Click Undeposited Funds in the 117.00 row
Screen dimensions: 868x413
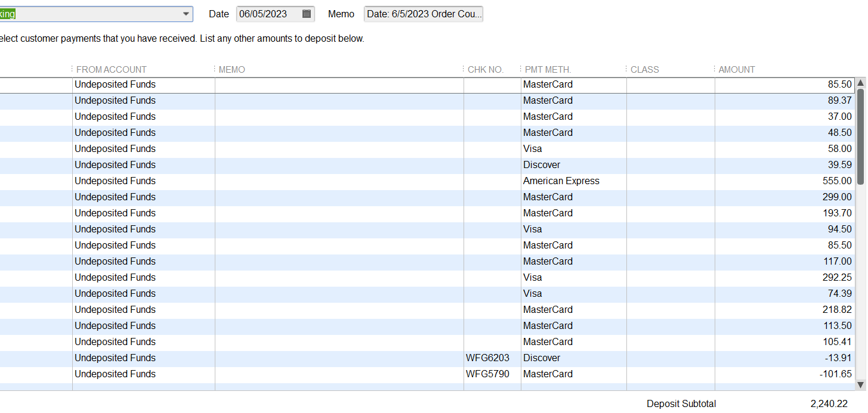(115, 262)
